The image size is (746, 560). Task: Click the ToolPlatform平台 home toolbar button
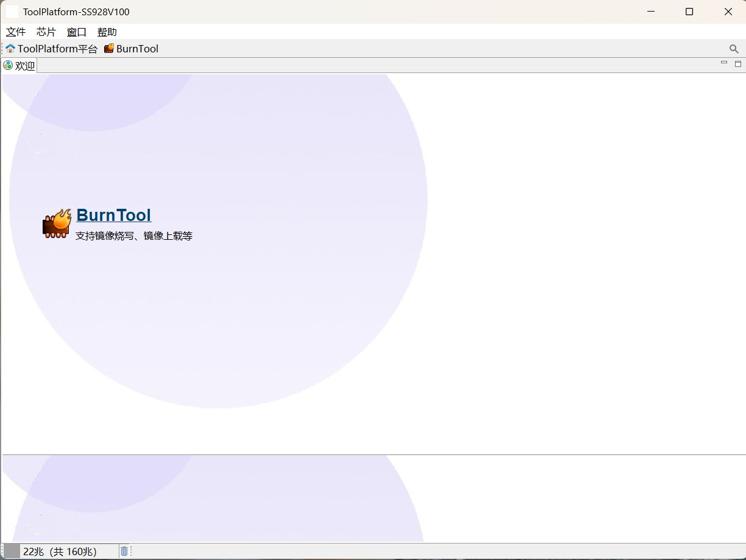(52, 49)
